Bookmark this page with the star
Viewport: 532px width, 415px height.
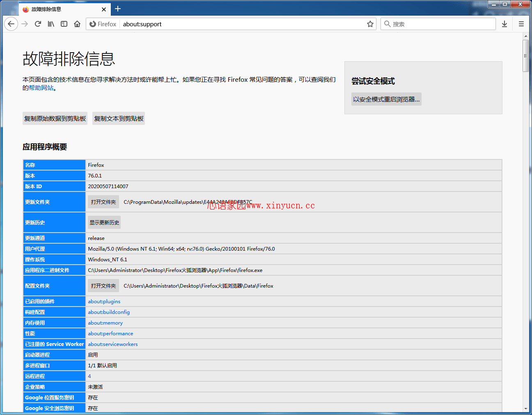tap(370, 24)
